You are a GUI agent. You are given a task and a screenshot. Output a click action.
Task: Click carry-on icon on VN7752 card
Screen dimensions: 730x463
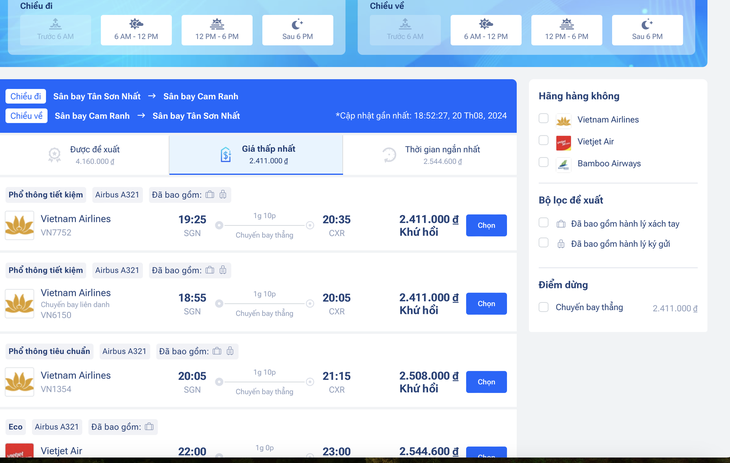[x=210, y=194]
